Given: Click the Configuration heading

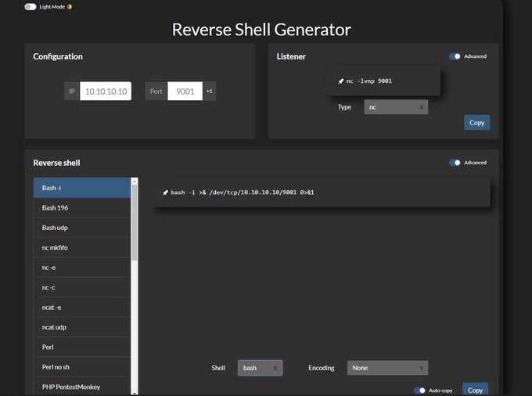Looking at the screenshot, I should [x=58, y=56].
